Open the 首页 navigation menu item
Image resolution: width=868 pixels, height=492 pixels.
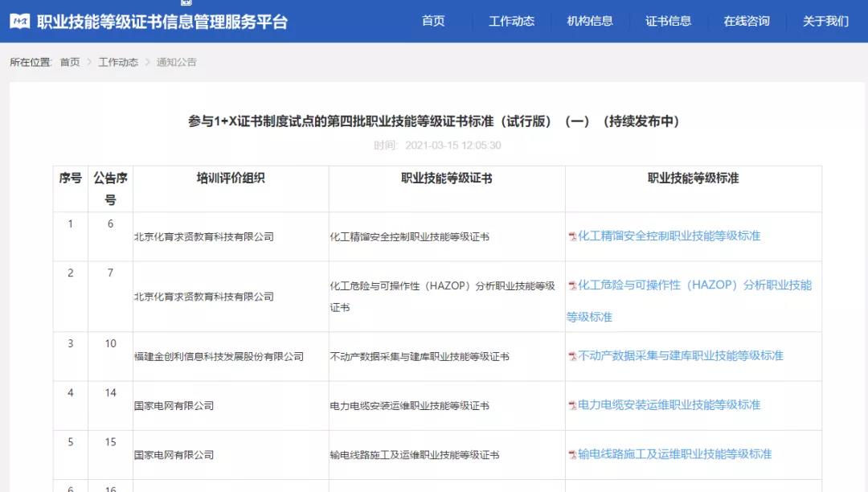pos(433,21)
